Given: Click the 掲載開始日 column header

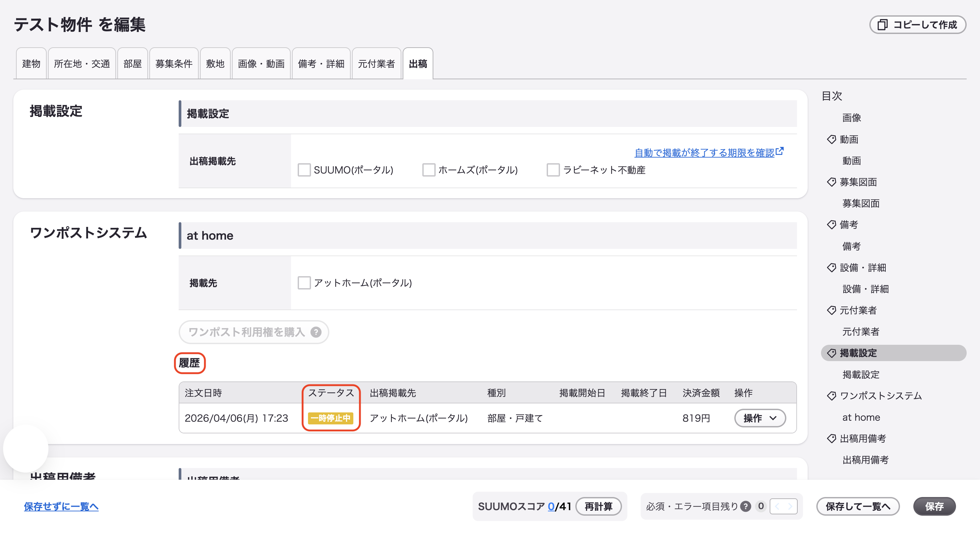Looking at the screenshot, I should (582, 393).
